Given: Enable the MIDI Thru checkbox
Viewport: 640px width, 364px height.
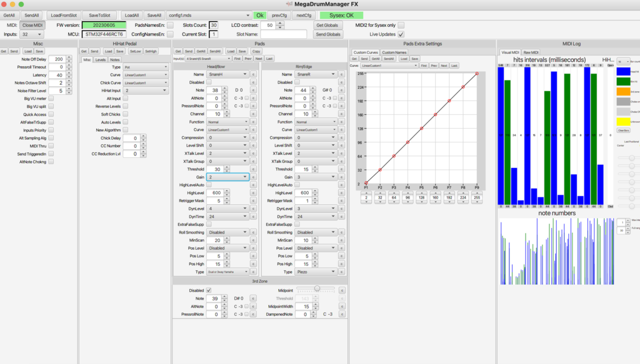Looking at the screenshot, I should coord(51,146).
